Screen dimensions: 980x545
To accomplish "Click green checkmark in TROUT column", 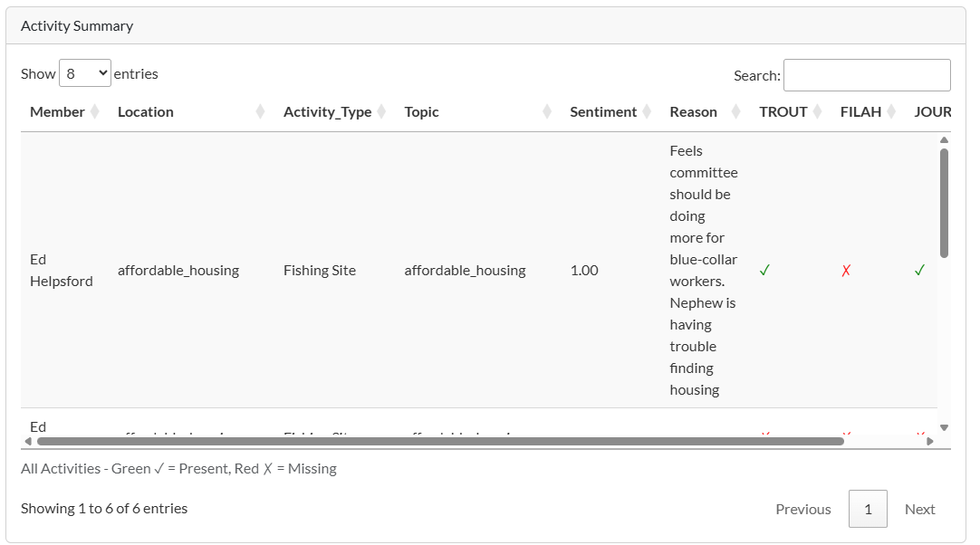I will click(764, 271).
